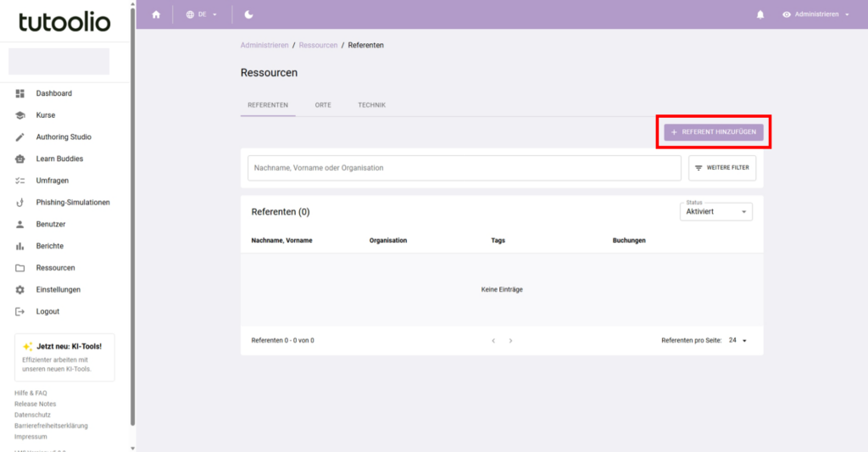Focus the Nachname, Vorname search field
Image resolution: width=868 pixels, height=452 pixels.
coord(464,168)
